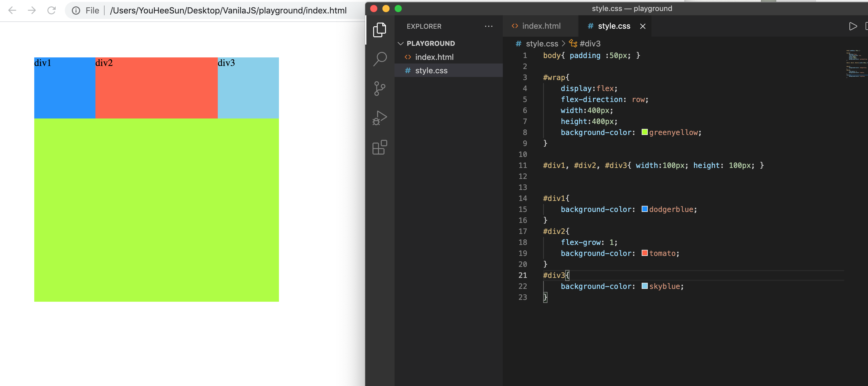Open the Extensions view

(380, 147)
